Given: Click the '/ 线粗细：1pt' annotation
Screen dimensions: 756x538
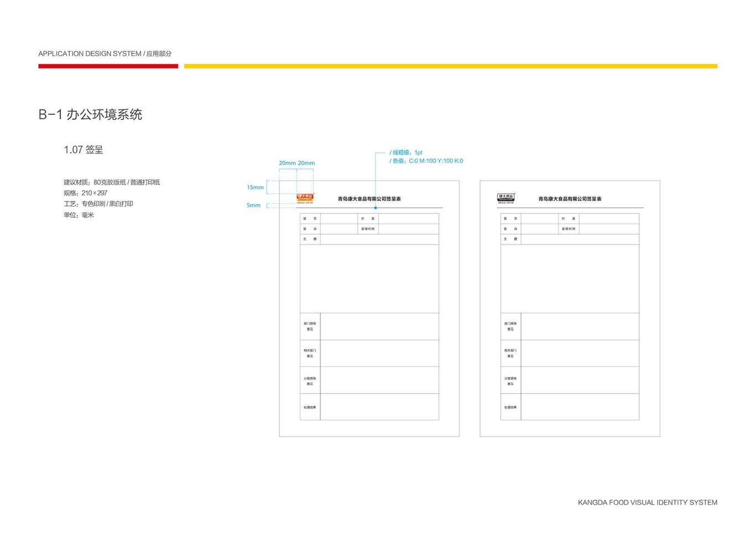Looking at the screenshot, I should point(406,152).
